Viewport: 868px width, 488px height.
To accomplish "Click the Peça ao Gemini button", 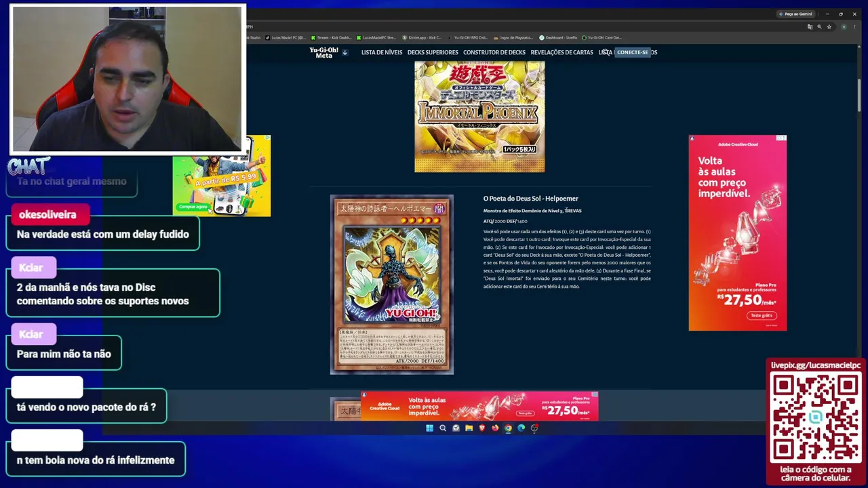I will tap(797, 14).
